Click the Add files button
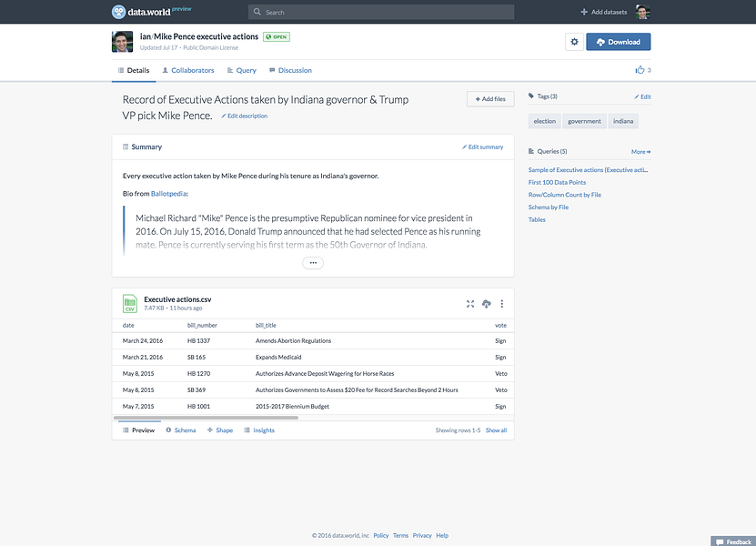Viewport: 756px width, 546px height. 490,99
